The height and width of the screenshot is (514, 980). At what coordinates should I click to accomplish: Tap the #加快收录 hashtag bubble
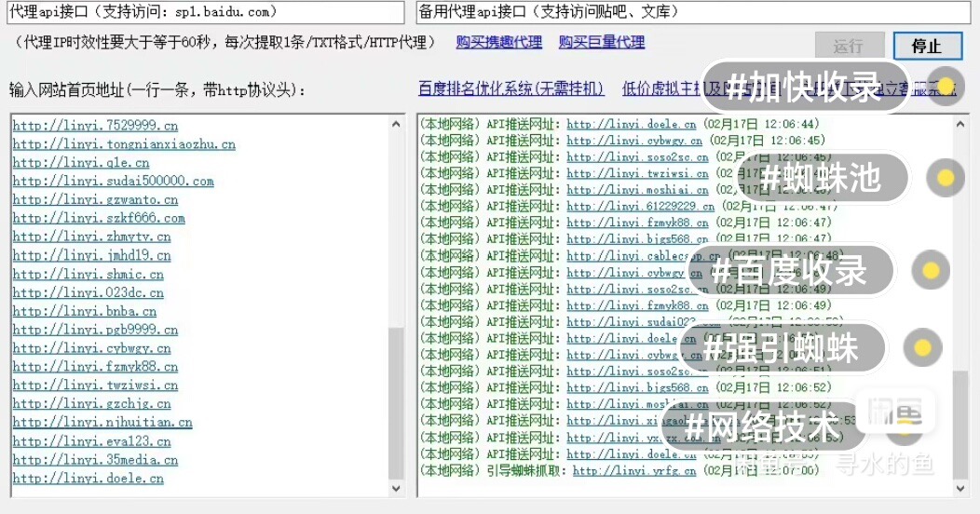tap(804, 88)
